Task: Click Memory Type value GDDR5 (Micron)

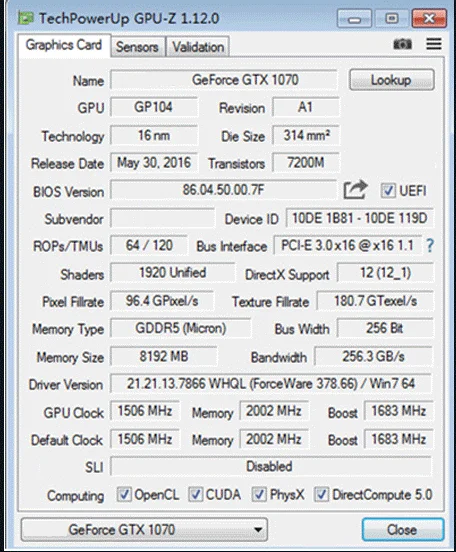Action: pos(181,328)
